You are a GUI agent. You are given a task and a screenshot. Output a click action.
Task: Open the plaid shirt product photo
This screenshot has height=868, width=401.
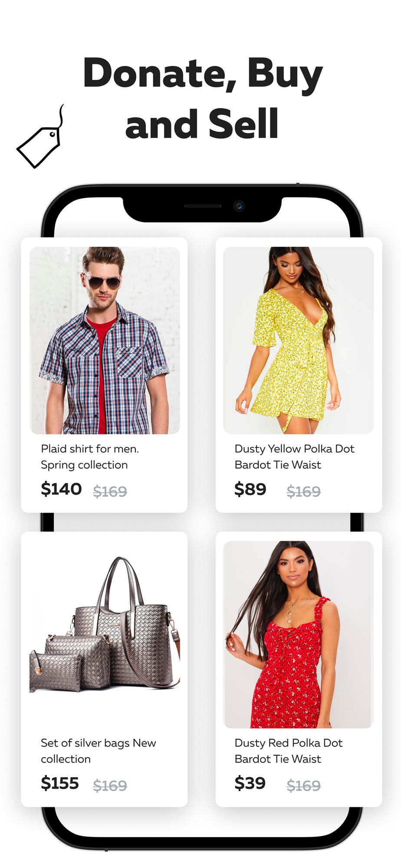tap(105, 340)
